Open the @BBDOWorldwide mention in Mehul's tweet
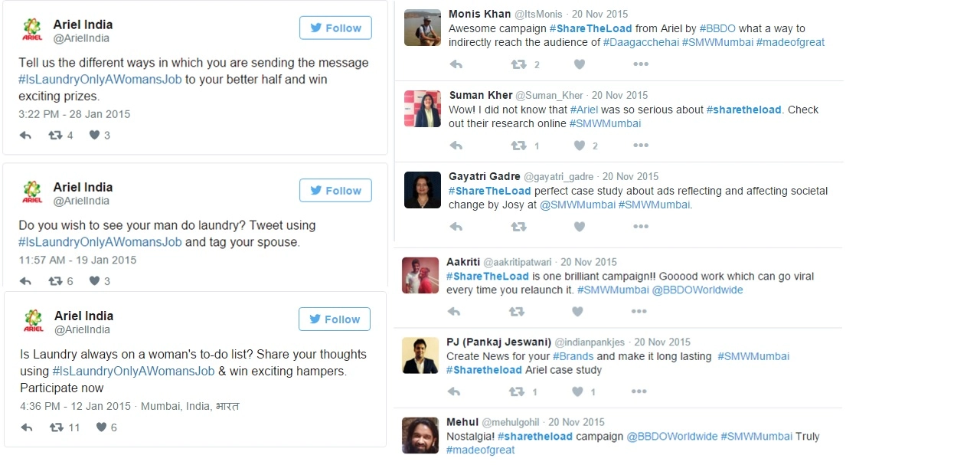Viewport: 980px width, 465px height. [672, 437]
